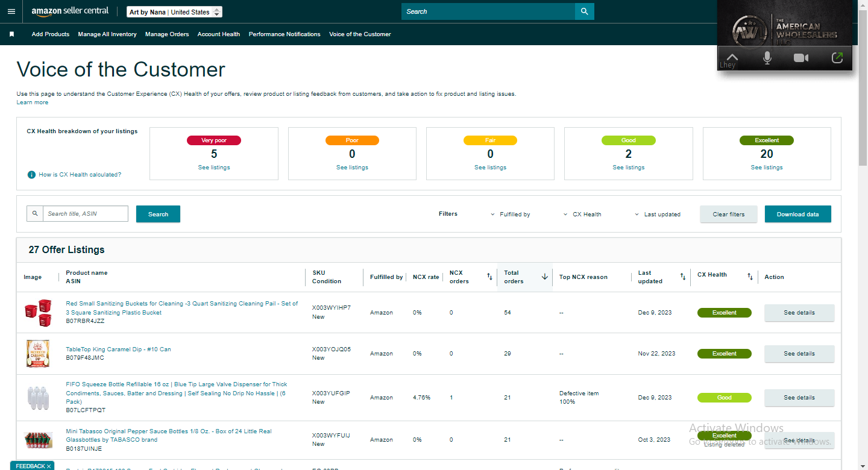Click Defective item 100% reason
The height and width of the screenshot is (470, 868).
(x=579, y=398)
